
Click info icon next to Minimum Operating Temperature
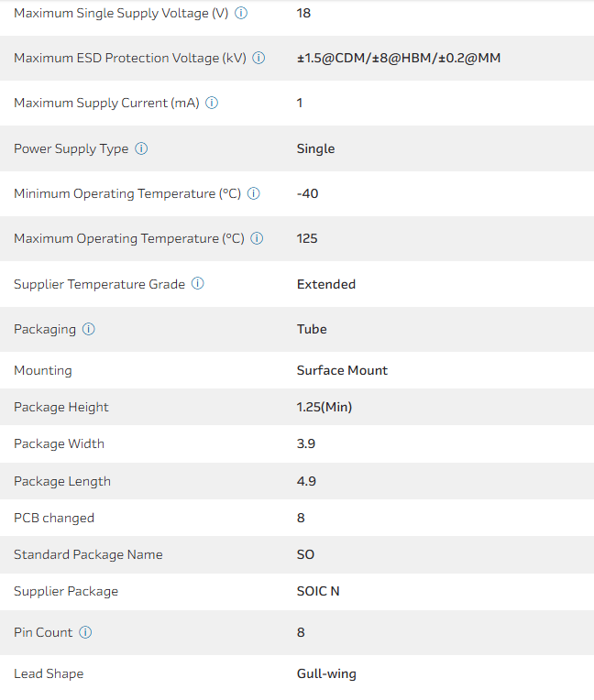point(254,193)
